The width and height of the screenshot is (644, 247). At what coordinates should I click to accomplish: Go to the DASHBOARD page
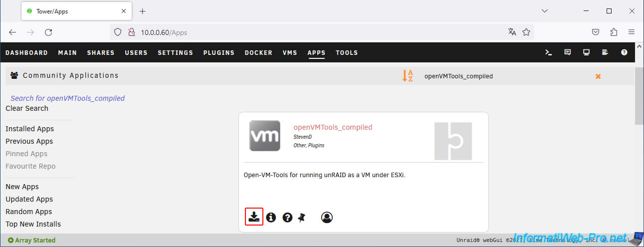pos(26,52)
